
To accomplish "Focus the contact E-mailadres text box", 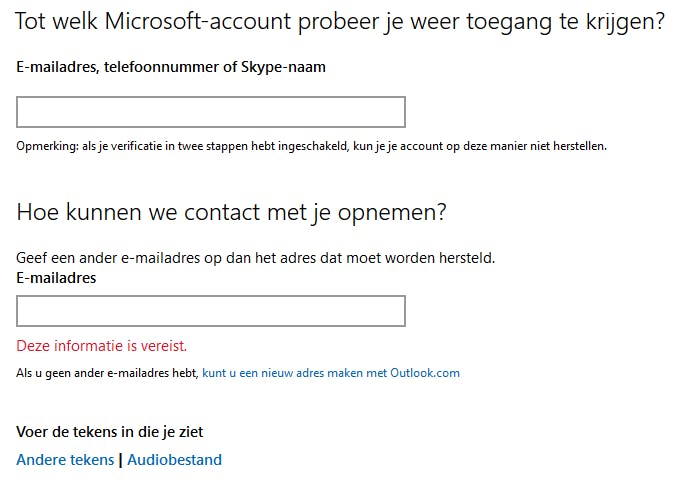I will 210,311.
